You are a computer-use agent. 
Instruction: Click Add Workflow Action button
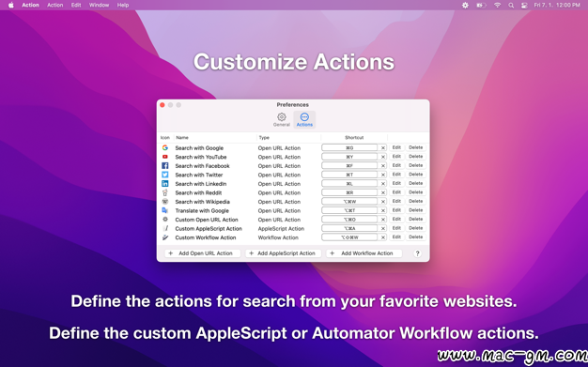coord(364,253)
